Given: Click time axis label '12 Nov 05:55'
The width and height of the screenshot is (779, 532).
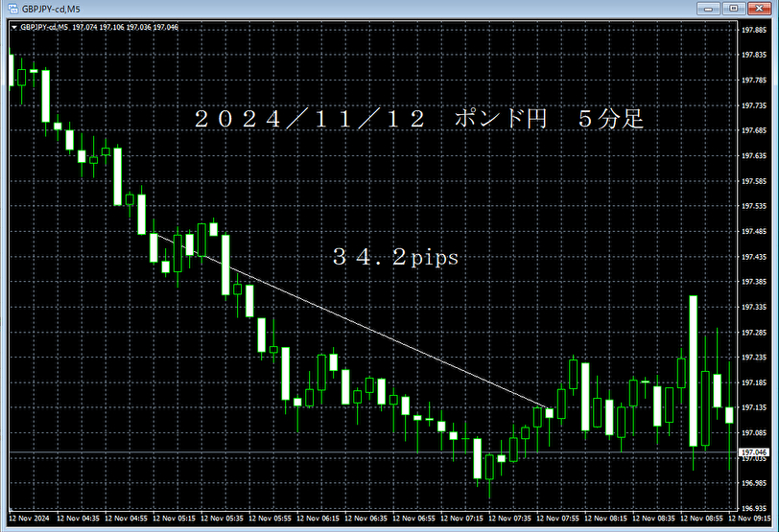Looking at the screenshot, I should click(270, 519).
